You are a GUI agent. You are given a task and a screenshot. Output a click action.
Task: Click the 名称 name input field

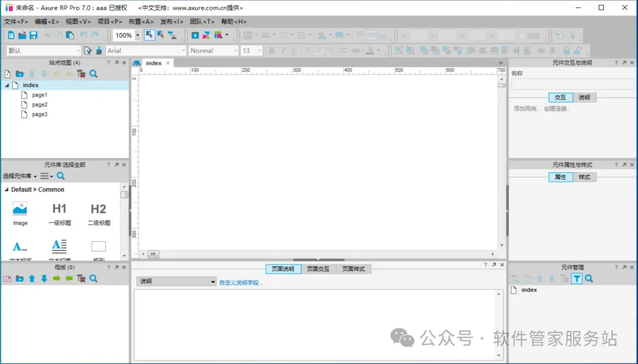572,84
